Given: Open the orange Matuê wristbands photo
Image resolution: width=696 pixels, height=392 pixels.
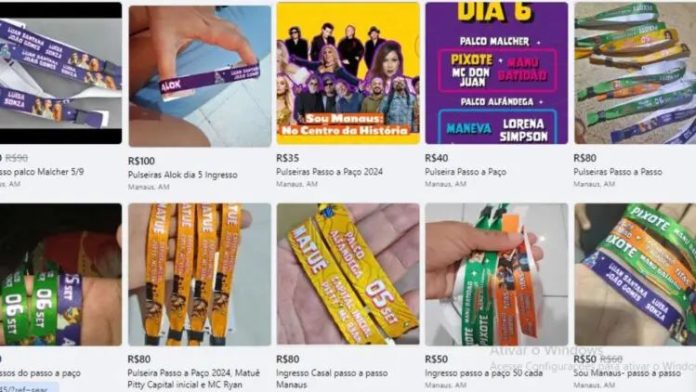Looking at the screenshot, I should [x=200, y=274].
